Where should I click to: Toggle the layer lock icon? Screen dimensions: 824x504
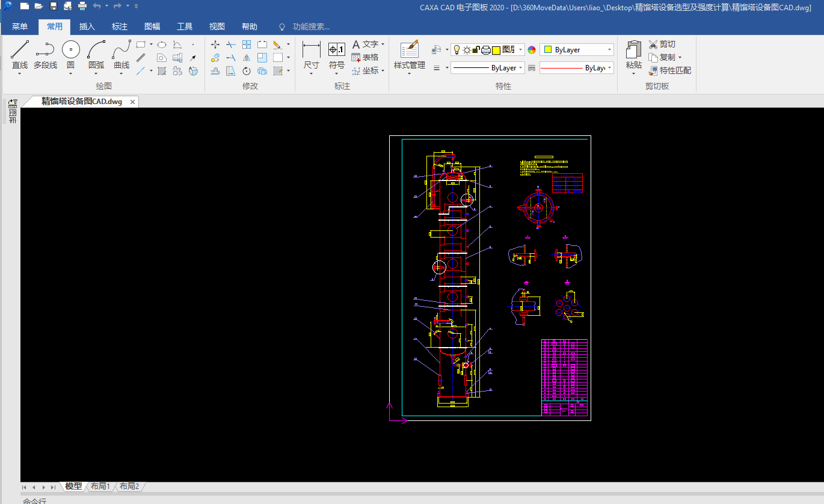(x=476, y=50)
